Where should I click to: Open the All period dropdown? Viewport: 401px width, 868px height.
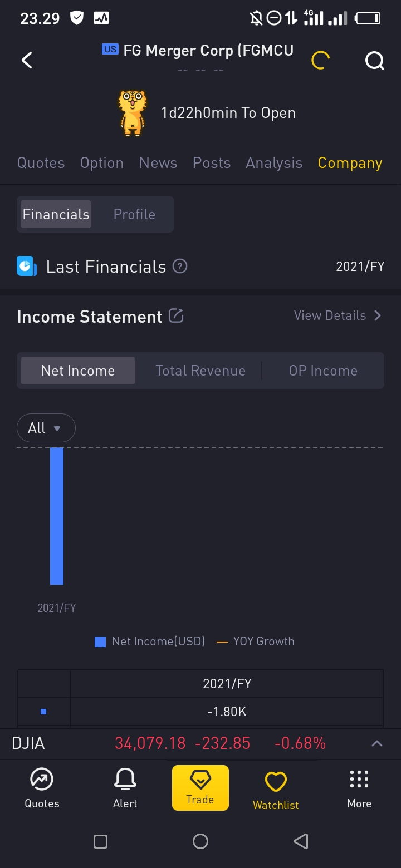point(46,428)
